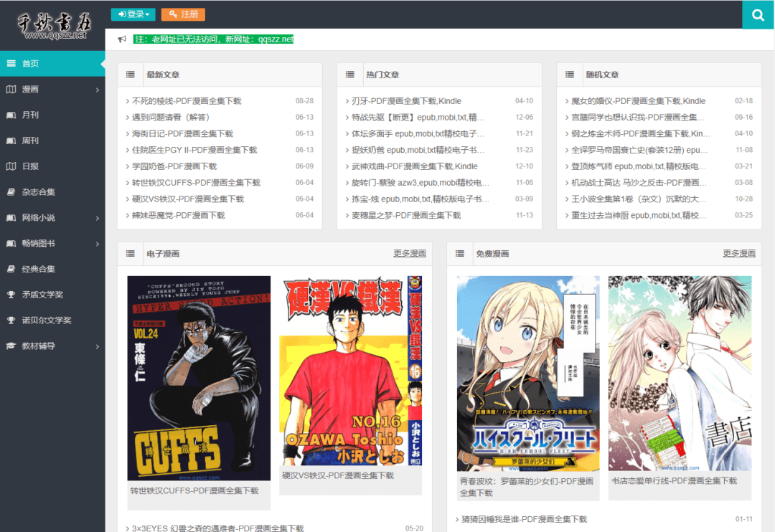Click the list icon beside 随机文章
The width and height of the screenshot is (775, 532).
(x=569, y=75)
